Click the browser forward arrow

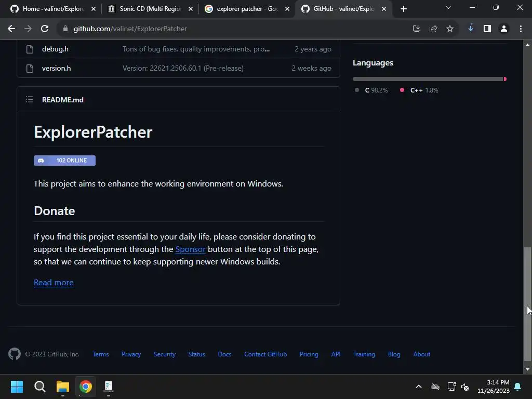(x=28, y=29)
